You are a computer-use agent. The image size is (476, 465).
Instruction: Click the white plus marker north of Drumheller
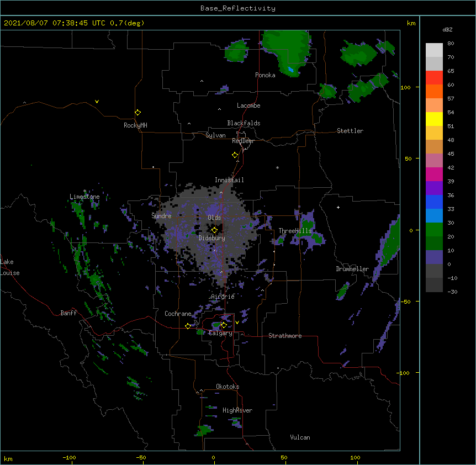tap(338, 207)
